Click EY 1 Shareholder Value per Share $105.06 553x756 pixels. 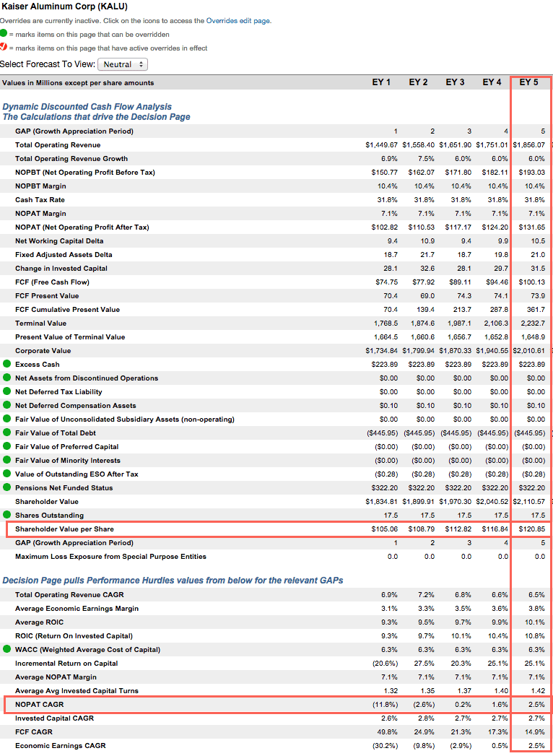click(385, 529)
